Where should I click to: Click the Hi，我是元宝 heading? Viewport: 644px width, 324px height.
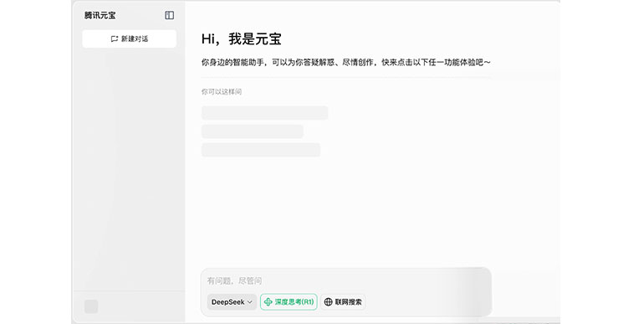242,39
